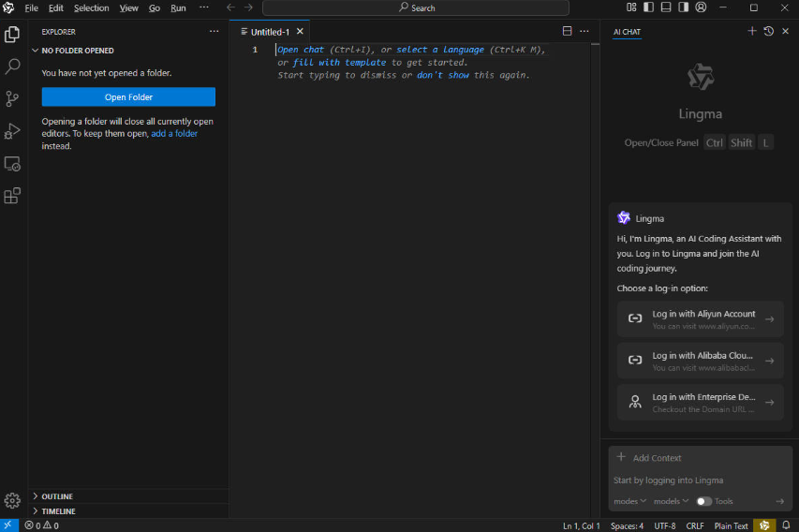The width and height of the screenshot is (799, 532).
Task: Start a new AI chat with plus icon
Action: coord(751,31)
